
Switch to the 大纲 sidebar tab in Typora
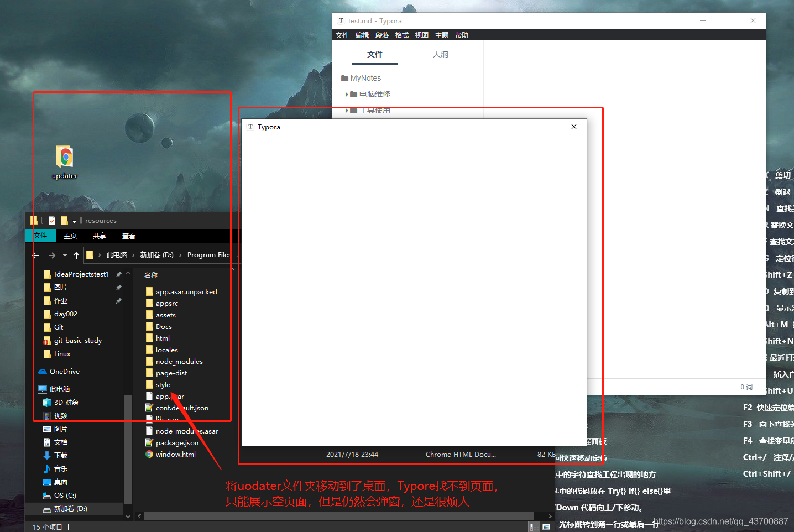coord(441,54)
